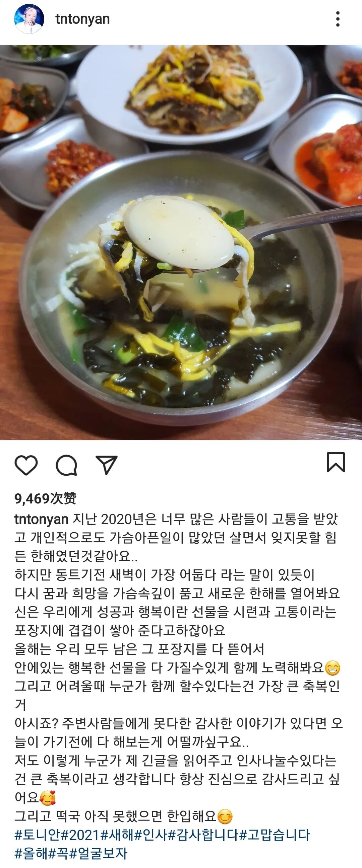This screenshot has height=868, width=362.
Task: View the 9,469 likes list
Action: (x=45, y=498)
